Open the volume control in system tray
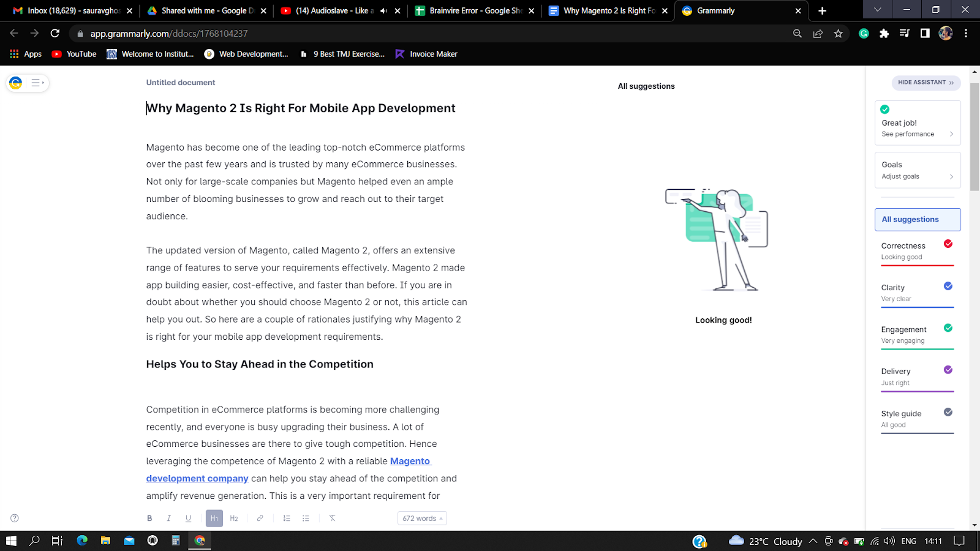Image resolution: width=980 pixels, height=551 pixels. click(x=890, y=541)
